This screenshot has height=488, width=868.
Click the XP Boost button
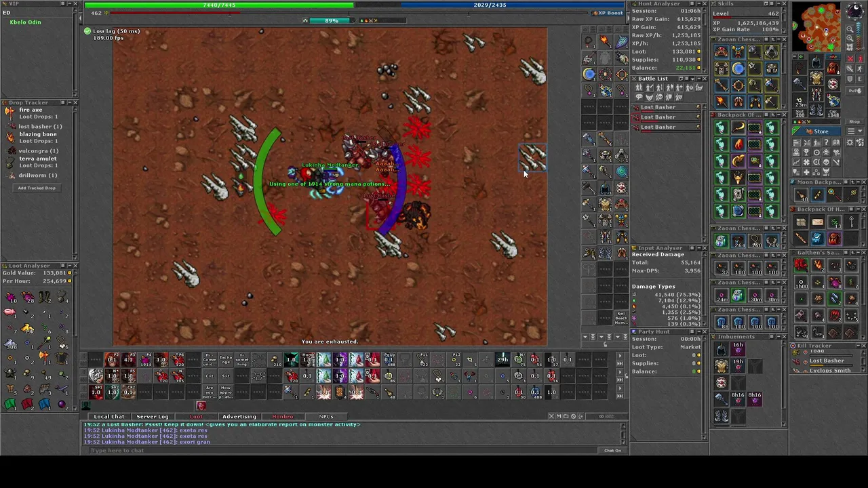tap(607, 13)
